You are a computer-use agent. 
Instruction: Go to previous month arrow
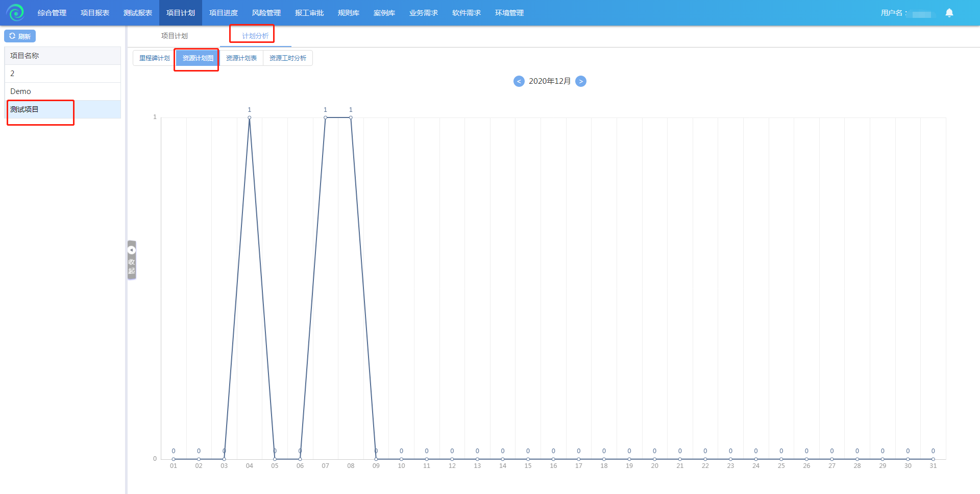pyautogui.click(x=519, y=81)
